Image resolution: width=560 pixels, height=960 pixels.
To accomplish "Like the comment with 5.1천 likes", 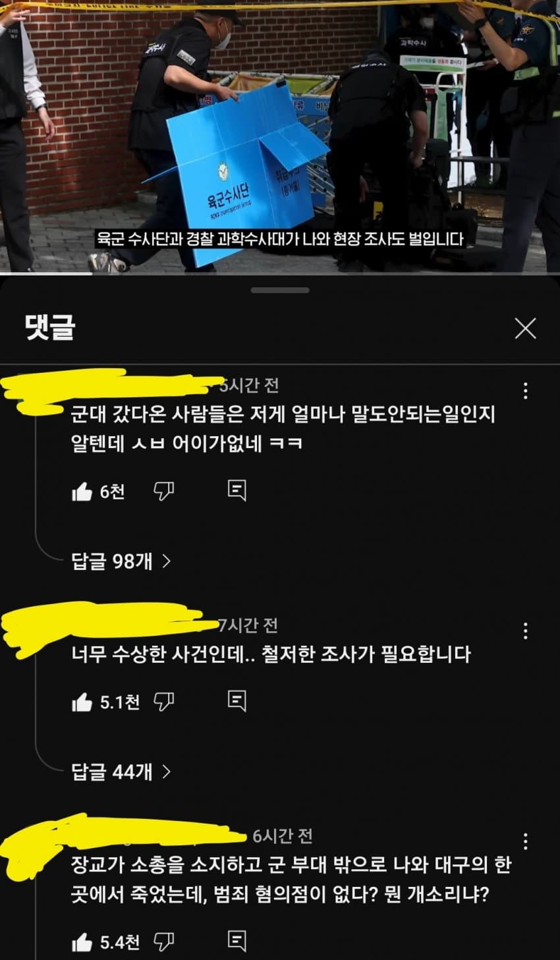I will pyautogui.click(x=82, y=702).
